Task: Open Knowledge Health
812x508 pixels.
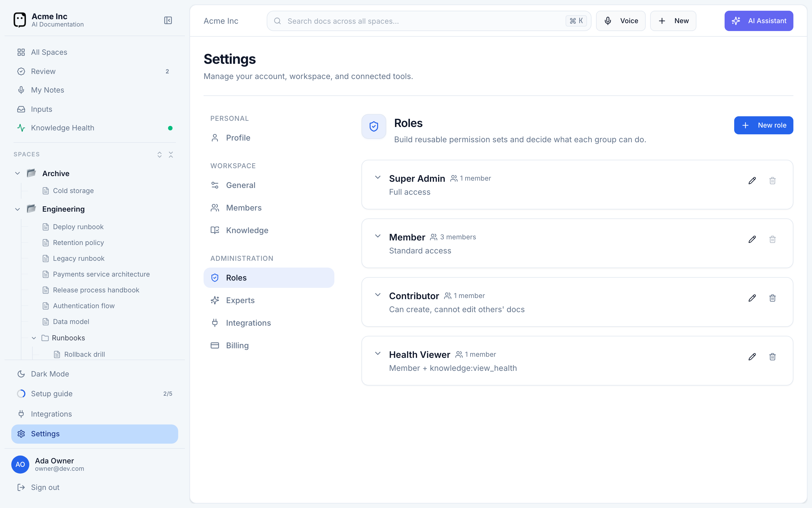Action: (95, 128)
